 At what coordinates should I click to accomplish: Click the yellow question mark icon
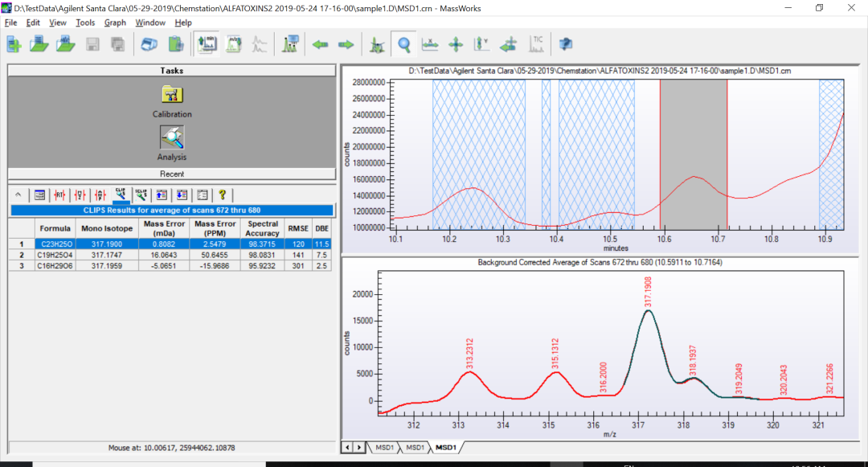(x=223, y=195)
